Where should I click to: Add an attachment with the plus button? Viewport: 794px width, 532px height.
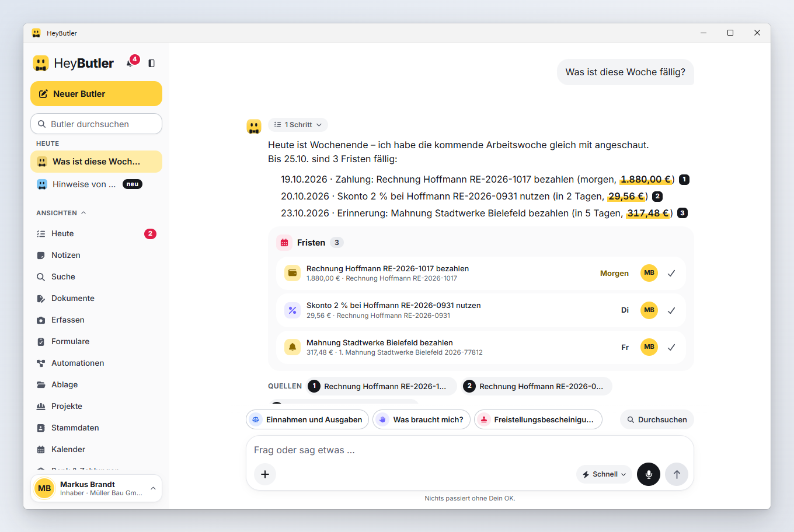click(x=265, y=474)
